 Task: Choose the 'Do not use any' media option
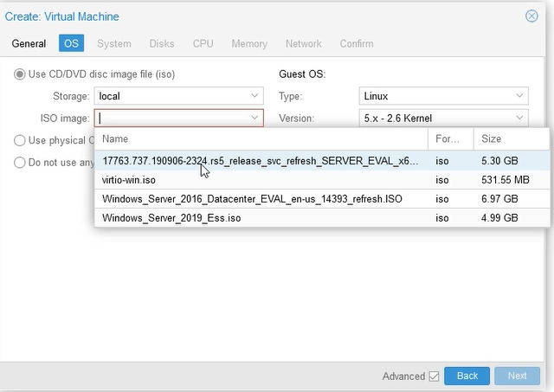pyautogui.click(x=20, y=162)
